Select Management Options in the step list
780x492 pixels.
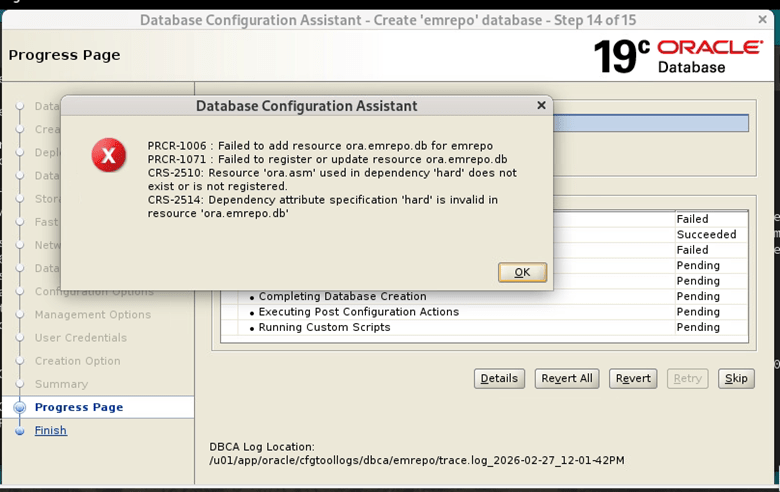pyautogui.click(x=93, y=315)
